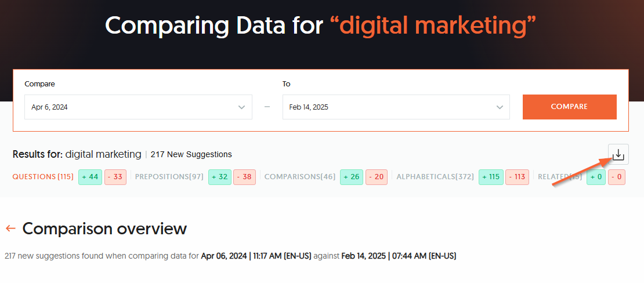This screenshot has height=283, width=644.
Task: View the -113 removed alphabeticals
Action: tap(517, 177)
